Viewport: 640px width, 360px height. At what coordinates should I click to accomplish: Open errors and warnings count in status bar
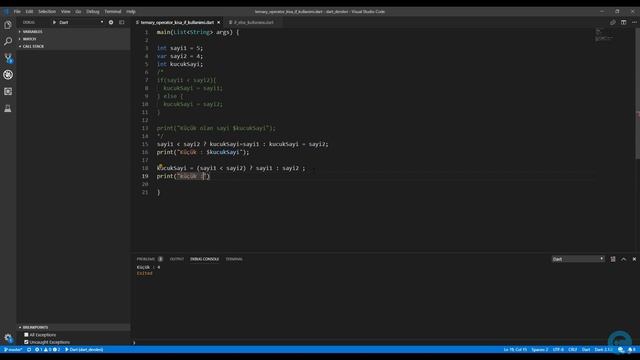click(48, 350)
